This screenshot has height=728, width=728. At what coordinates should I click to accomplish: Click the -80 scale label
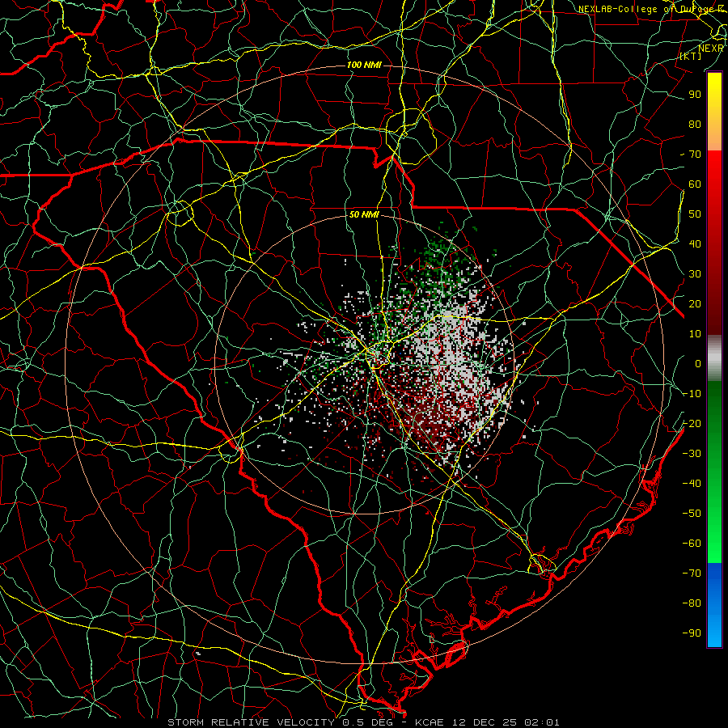pos(692,603)
